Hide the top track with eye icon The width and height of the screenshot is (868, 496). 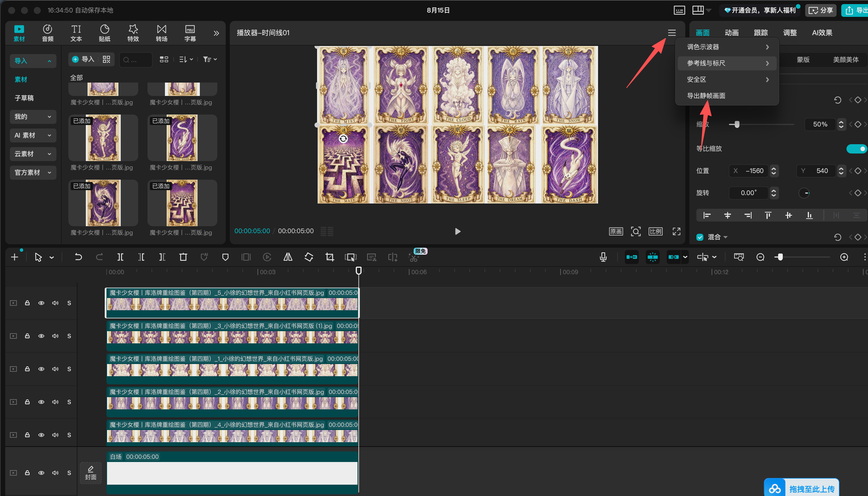pyautogui.click(x=41, y=303)
